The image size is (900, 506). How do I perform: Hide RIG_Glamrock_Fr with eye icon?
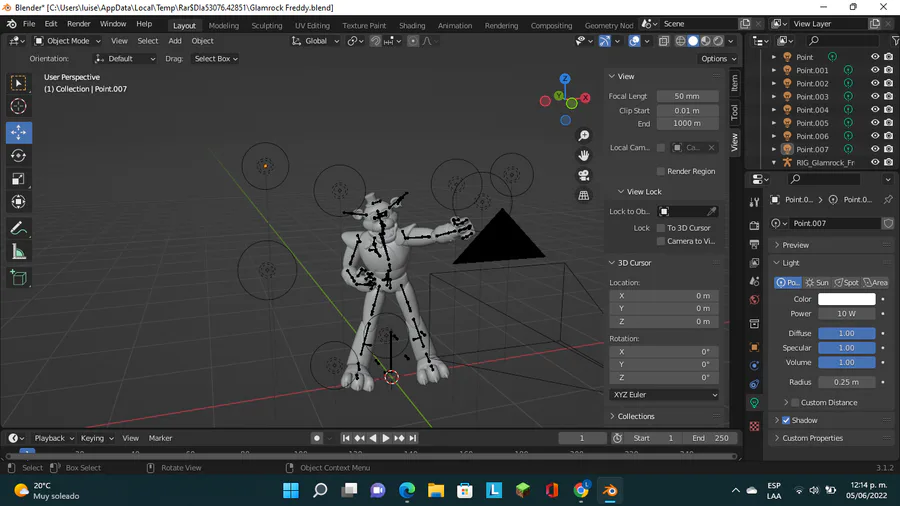[x=875, y=162]
